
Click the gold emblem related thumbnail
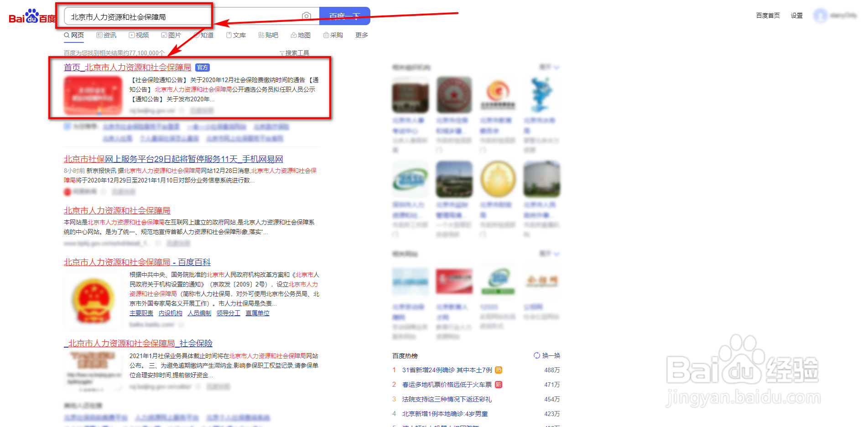pyautogui.click(x=498, y=179)
